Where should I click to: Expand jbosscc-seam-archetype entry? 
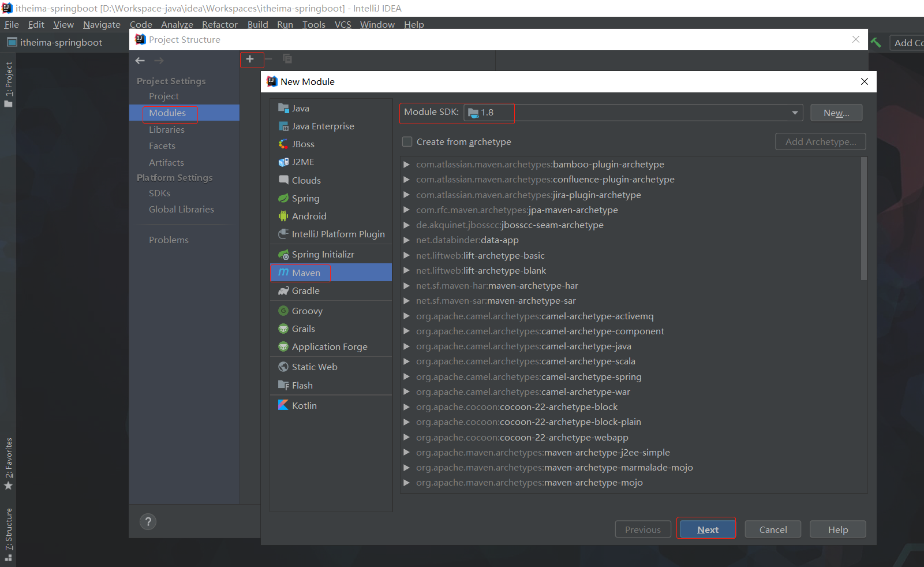pyautogui.click(x=407, y=225)
